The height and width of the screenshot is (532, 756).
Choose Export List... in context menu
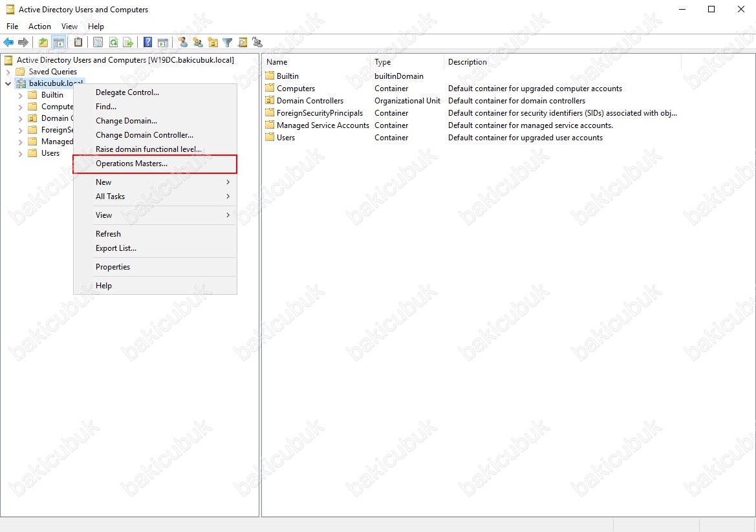pos(155,248)
